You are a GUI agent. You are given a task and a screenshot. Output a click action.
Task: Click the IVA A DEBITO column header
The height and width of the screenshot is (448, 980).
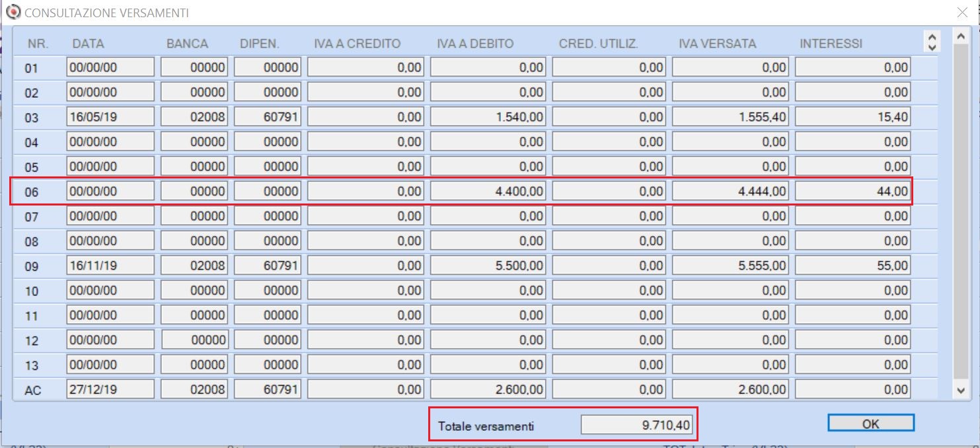(475, 44)
